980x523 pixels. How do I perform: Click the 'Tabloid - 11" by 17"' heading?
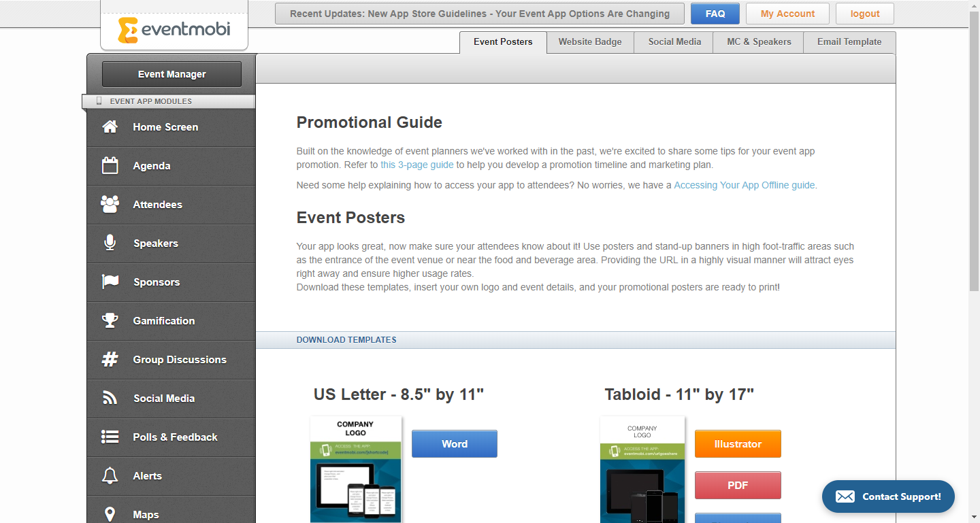(x=679, y=394)
